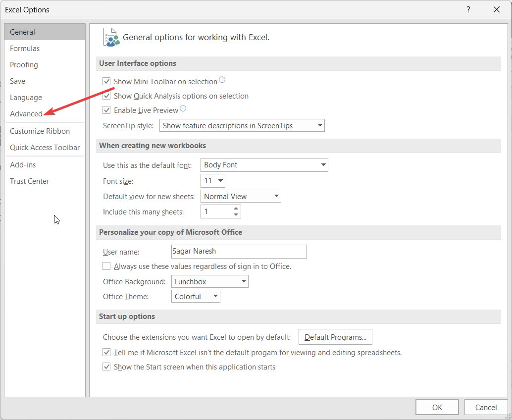Open the default font Body Font dropdown

point(264,165)
